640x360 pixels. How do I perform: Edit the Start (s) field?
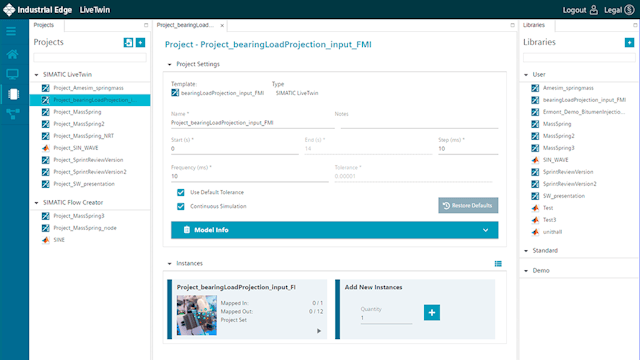[235, 149]
